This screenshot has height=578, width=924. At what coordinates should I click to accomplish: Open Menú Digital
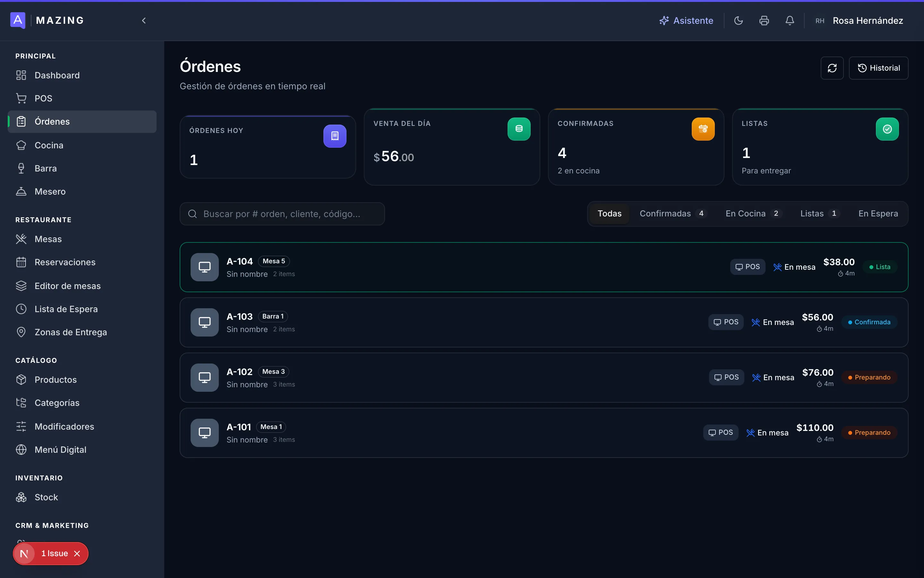point(82,450)
